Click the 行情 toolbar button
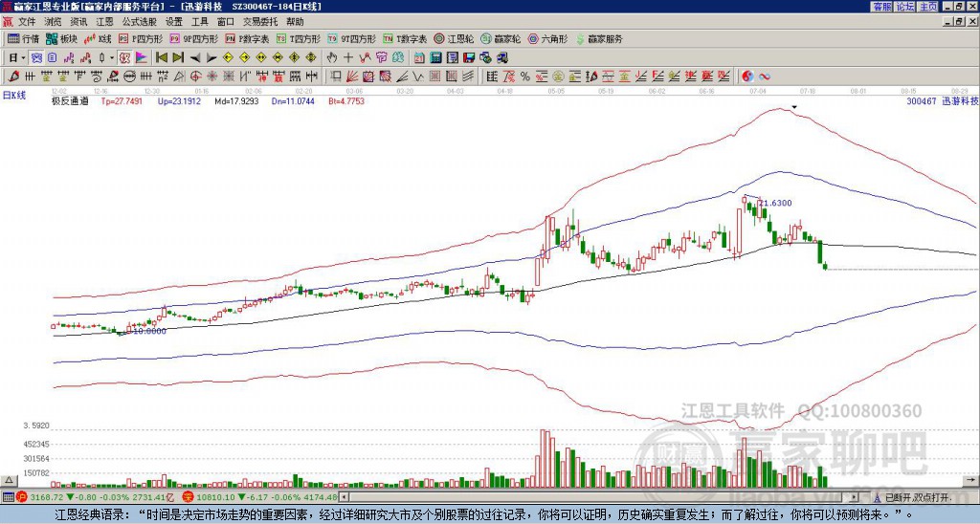Screen dimensions: 980x524 pos(24,38)
